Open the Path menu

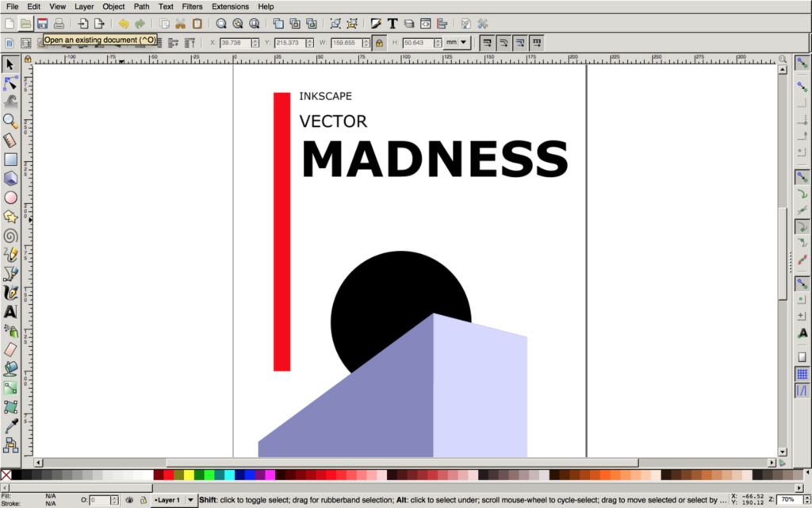141,6
